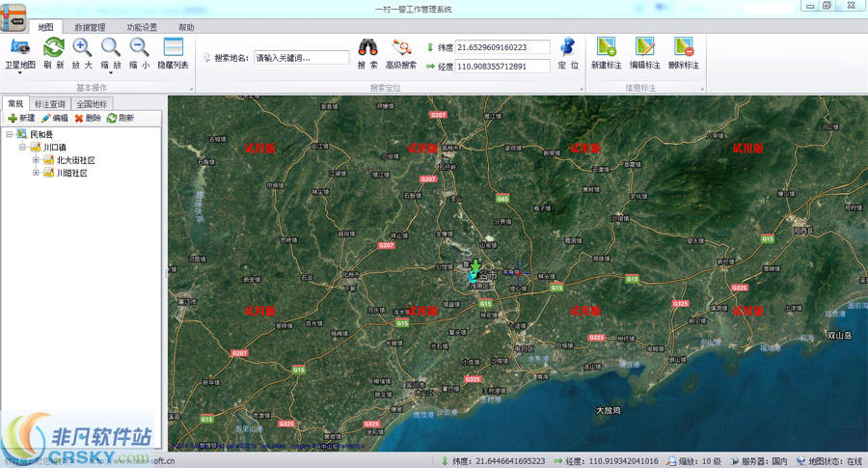The image size is (868, 468).
Task: Click the 搜索地名 keyword input field
Action: point(302,58)
